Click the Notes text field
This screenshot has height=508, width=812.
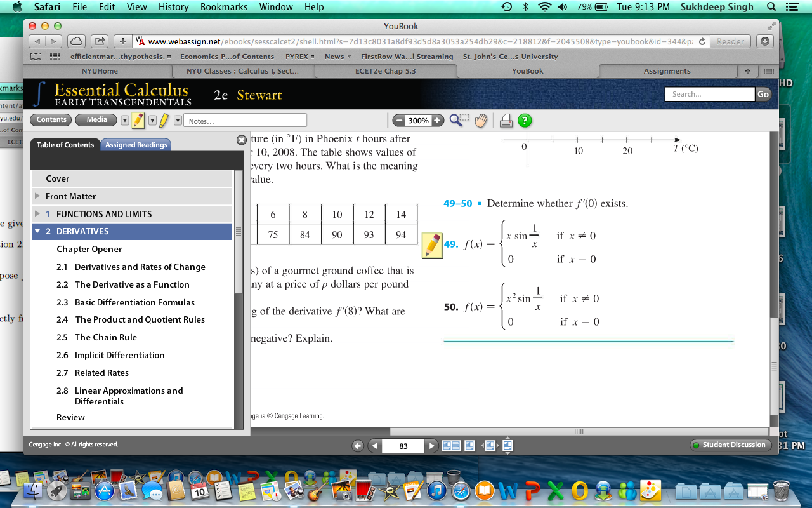tap(246, 120)
